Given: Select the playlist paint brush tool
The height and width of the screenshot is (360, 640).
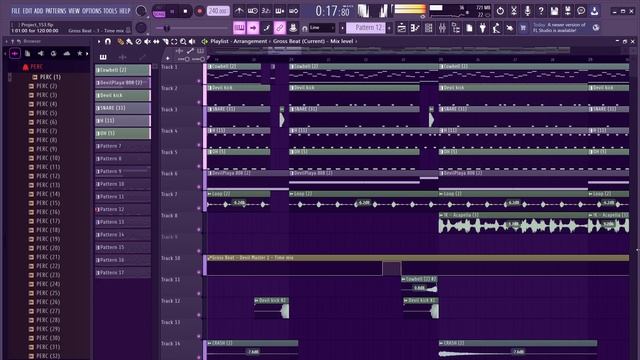Looking at the screenshot, I should (129, 41).
